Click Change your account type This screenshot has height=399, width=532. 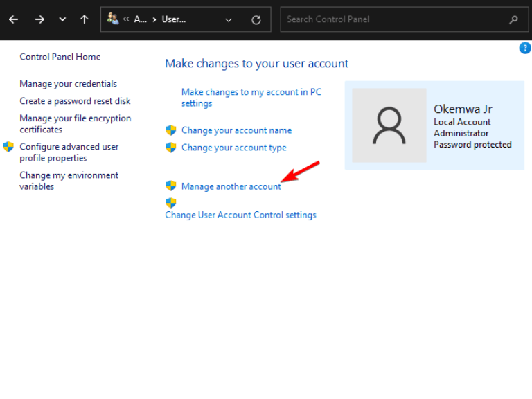pyautogui.click(x=233, y=148)
